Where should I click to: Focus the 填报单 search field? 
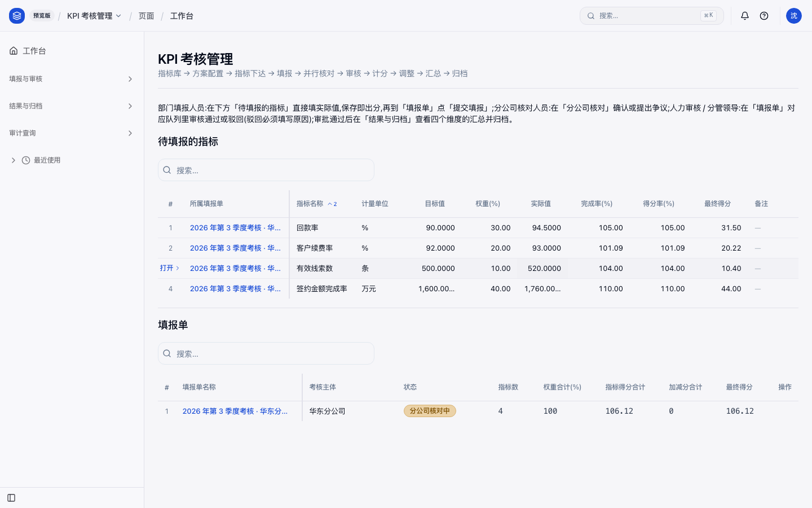tap(266, 353)
